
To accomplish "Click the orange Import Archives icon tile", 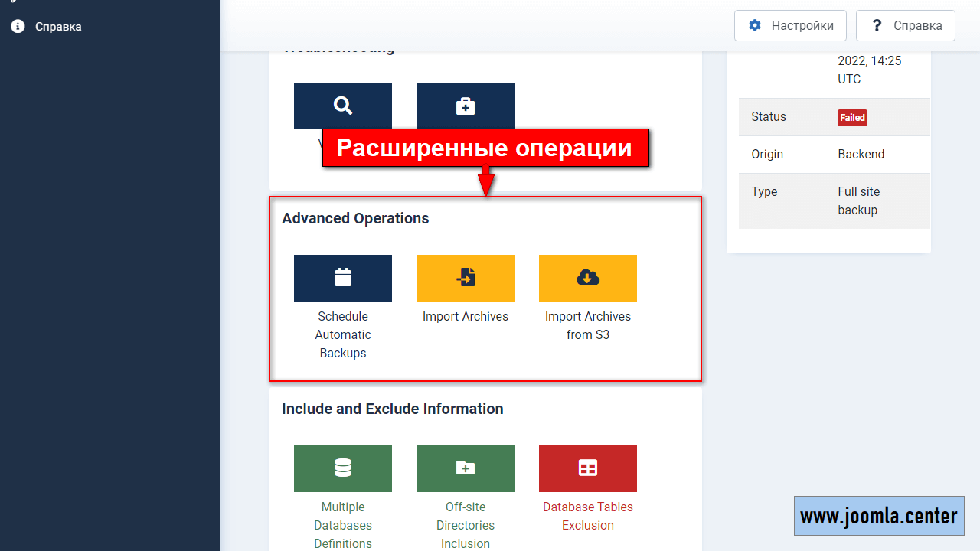I will click(x=465, y=278).
